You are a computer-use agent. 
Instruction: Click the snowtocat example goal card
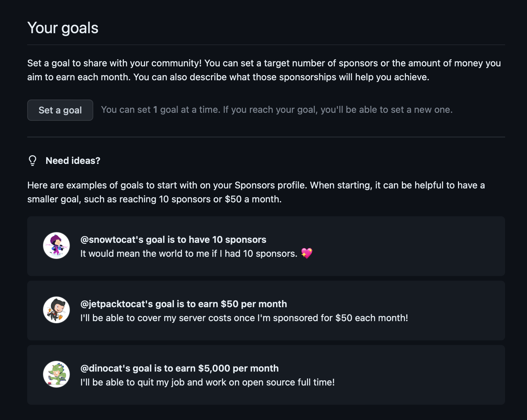pyautogui.click(x=266, y=246)
